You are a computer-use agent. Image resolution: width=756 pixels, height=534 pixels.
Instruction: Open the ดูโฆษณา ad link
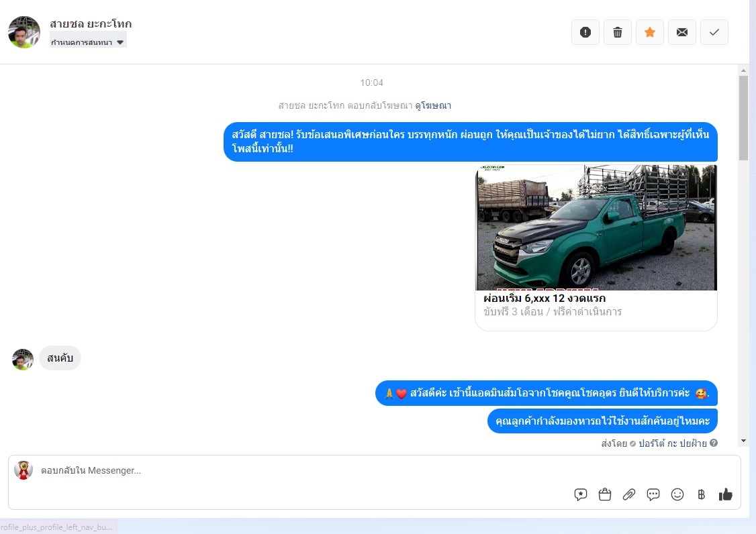point(433,105)
